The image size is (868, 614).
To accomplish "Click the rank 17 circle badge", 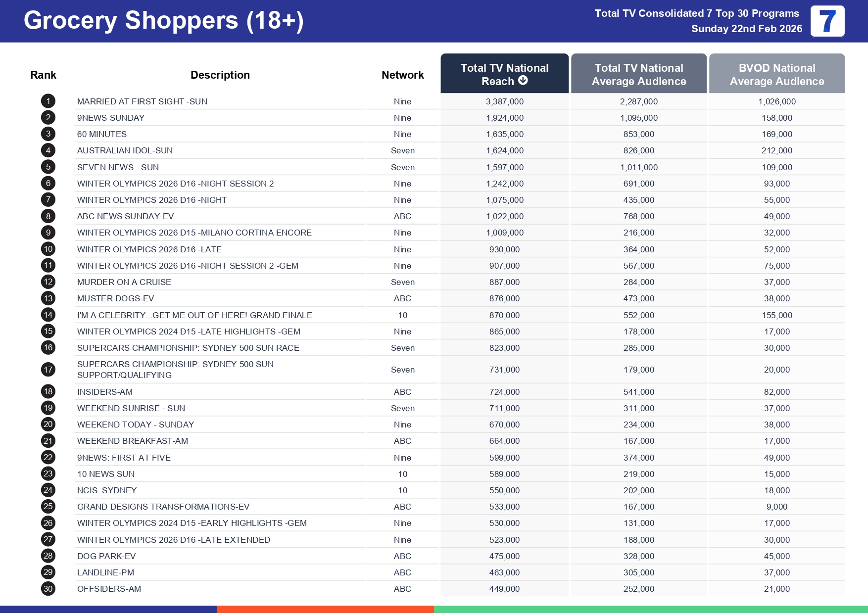I will (x=48, y=370).
